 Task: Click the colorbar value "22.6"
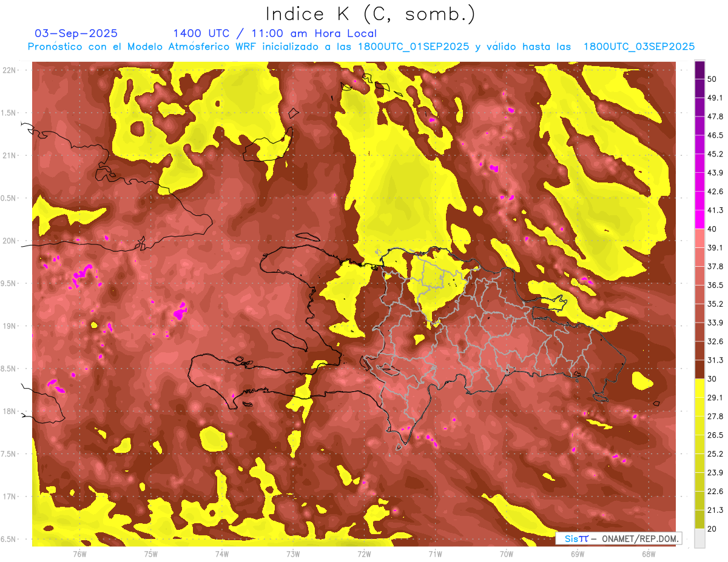pyautogui.click(x=715, y=492)
